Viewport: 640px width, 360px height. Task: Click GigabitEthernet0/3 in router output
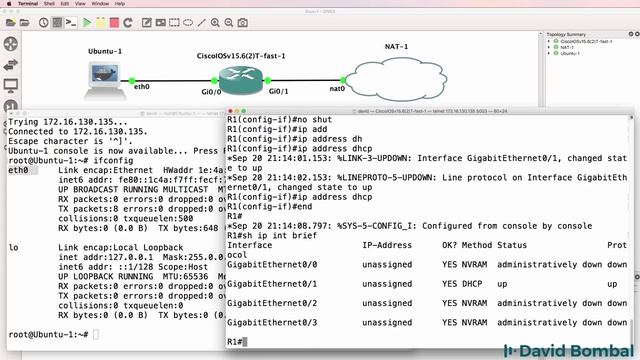(272, 322)
